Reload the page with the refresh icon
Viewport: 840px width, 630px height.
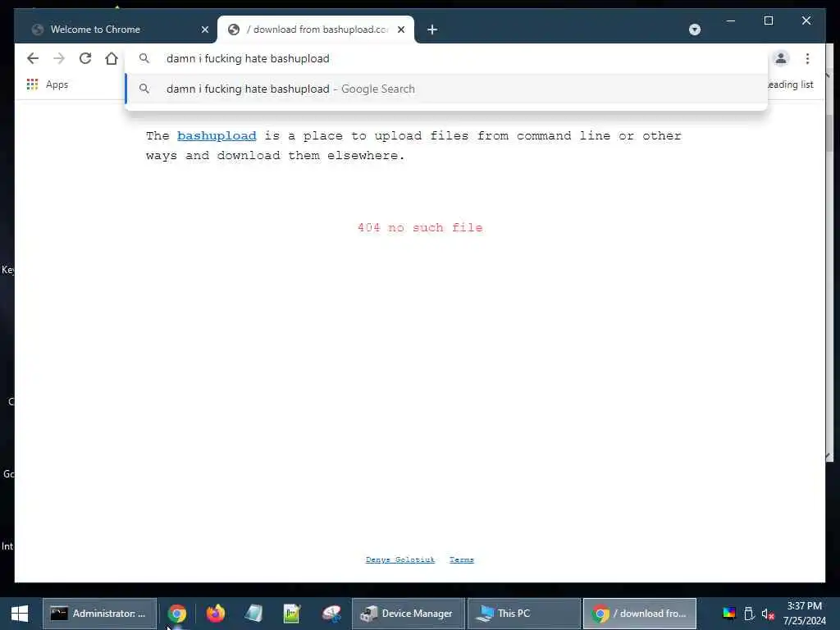click(x=85, y=58)
